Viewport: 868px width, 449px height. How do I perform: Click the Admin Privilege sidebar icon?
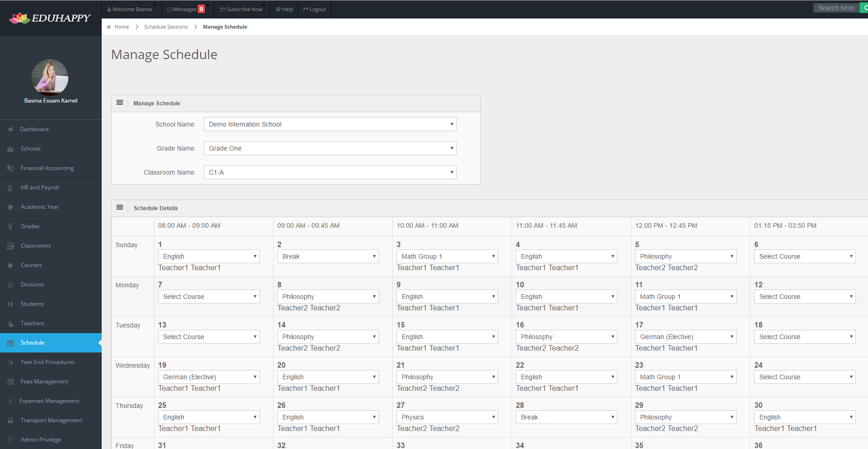(x=10, y=440)
